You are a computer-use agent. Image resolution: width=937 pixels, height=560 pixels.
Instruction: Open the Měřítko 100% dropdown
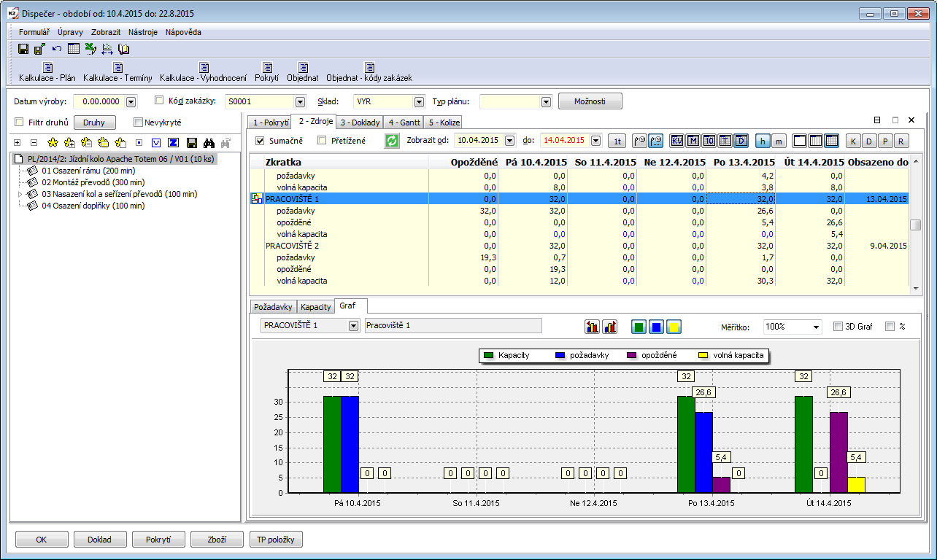(x=815, y=327)
